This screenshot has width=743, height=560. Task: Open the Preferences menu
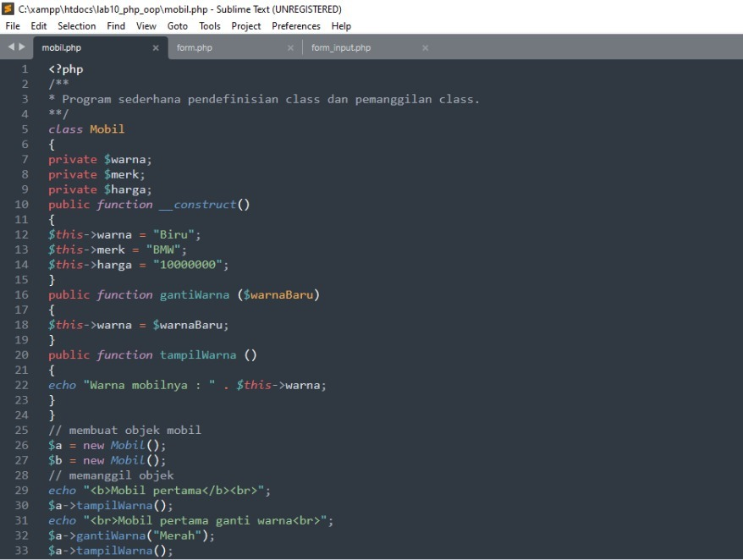296,26
